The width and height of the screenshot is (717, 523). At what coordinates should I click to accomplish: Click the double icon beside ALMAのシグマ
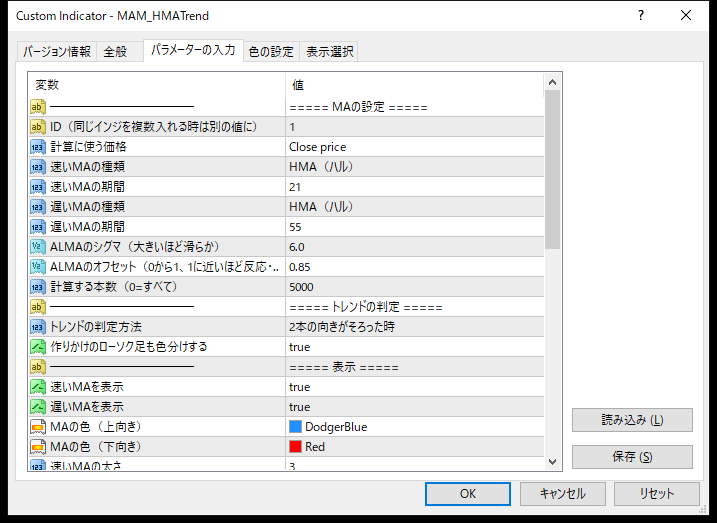(38, 247)
